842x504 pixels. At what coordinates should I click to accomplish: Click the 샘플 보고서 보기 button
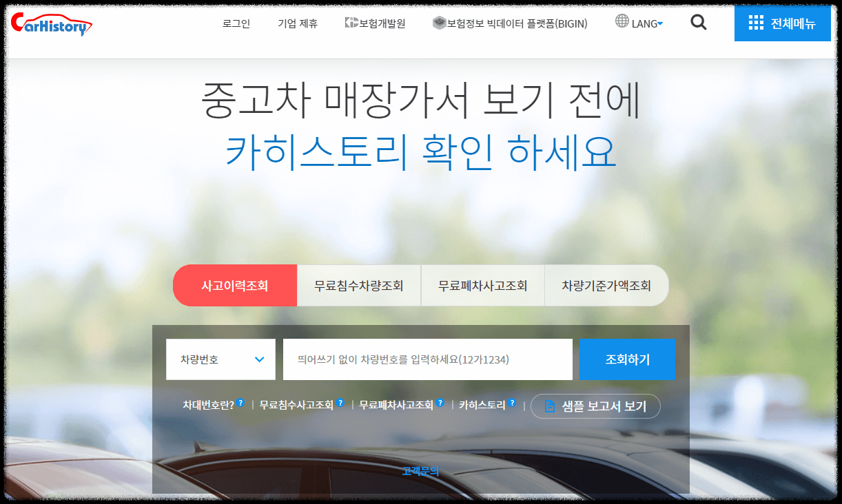pyautogui.click(x=595, y=406)
